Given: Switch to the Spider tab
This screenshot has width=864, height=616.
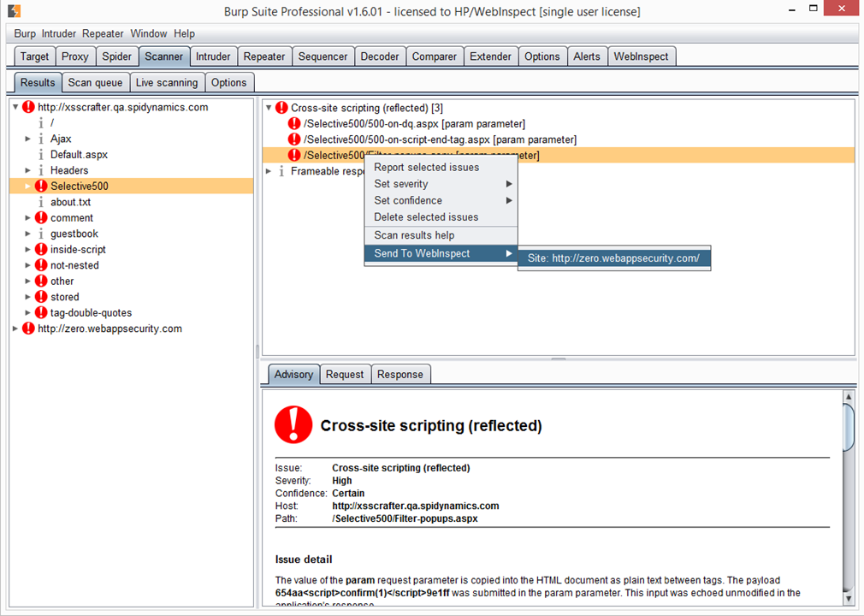Looking at the screenshot, I should click(x=117, y=56).
